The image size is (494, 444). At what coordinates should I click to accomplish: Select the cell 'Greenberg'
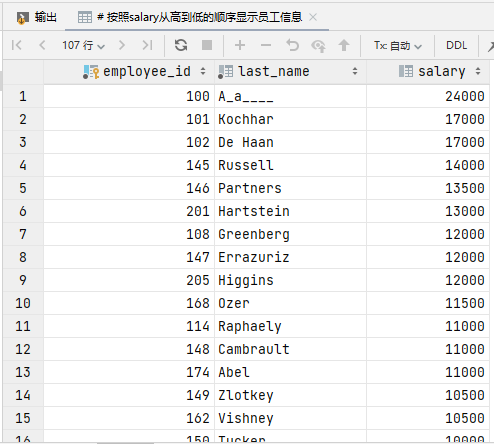(290, 234)
